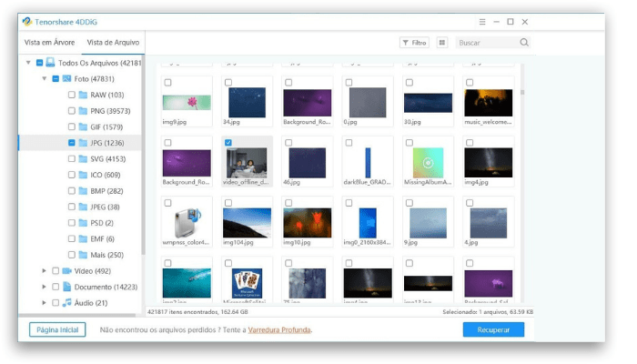Viewport: 637px width, 364px height.
Task: Select the img4.jpg thumbnail
Action: (489, 163)
